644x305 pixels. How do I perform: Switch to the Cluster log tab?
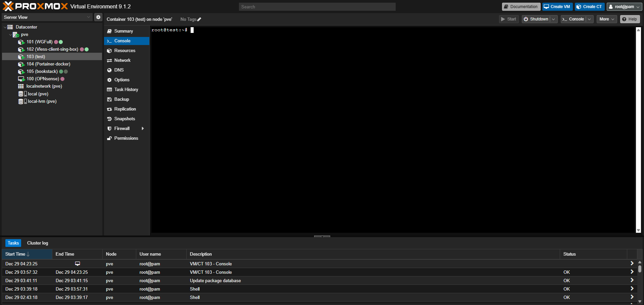tap(38, 243)
